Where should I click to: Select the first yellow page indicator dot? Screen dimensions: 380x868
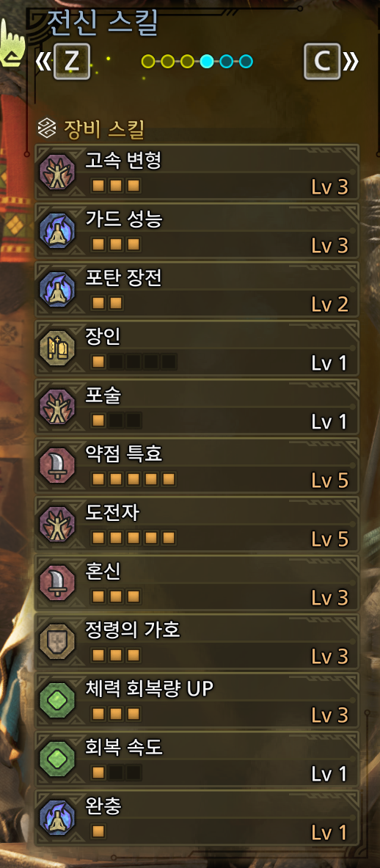tap(147, 61)
